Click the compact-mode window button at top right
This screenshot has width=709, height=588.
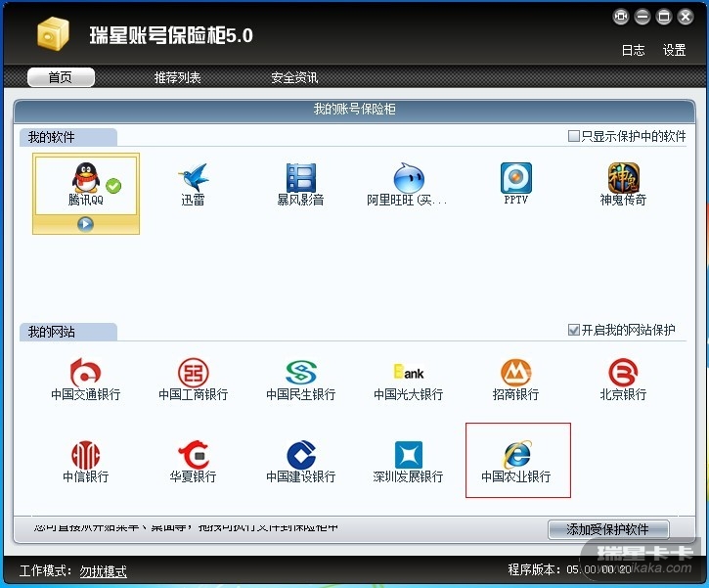pyautogui.click(x=621, y=18)
